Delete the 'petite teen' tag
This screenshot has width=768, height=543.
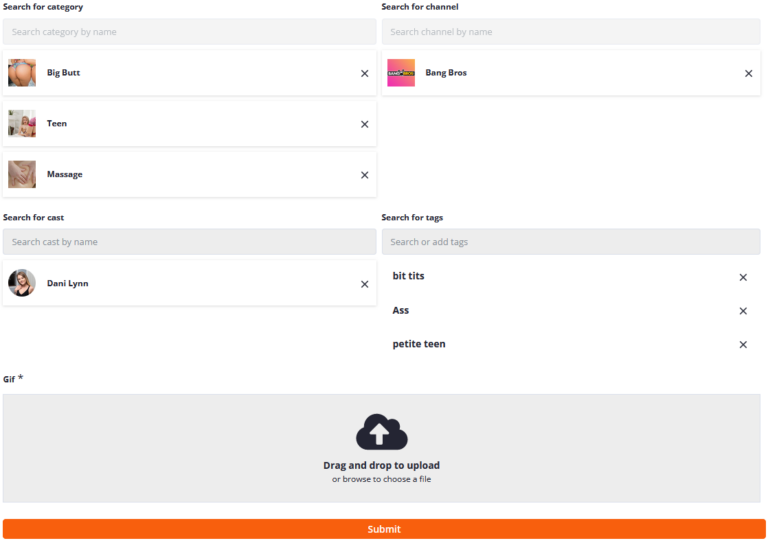click(742, 344)
